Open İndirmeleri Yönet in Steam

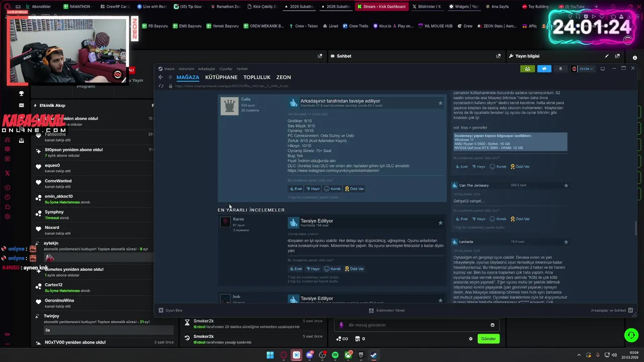click(x=387, y=311)
